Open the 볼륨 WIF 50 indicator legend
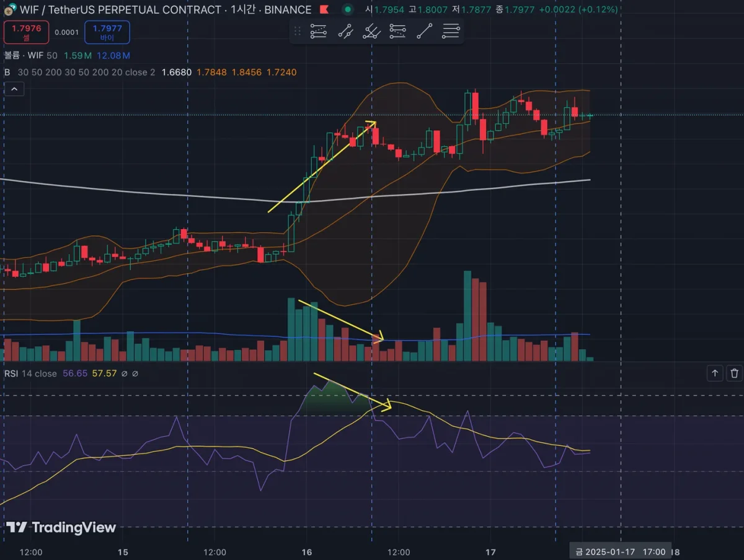Screen dimensions: 744x560 click(31, 55)
